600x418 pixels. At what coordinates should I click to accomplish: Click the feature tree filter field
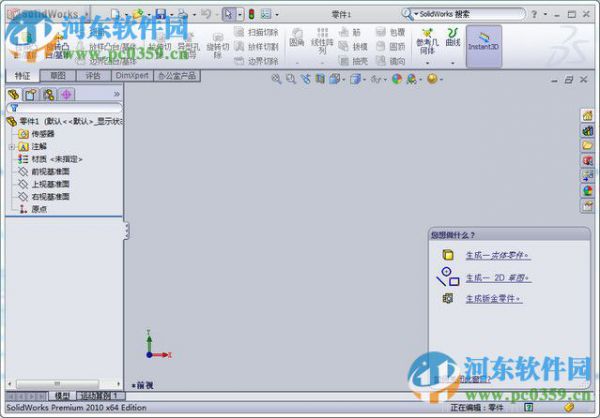[x=64, y=108]
